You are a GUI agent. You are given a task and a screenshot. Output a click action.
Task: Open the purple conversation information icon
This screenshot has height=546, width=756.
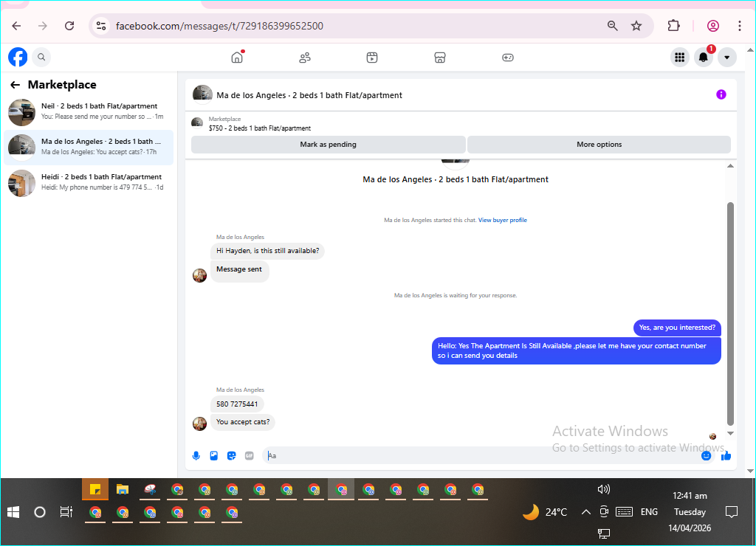point(721,94)
